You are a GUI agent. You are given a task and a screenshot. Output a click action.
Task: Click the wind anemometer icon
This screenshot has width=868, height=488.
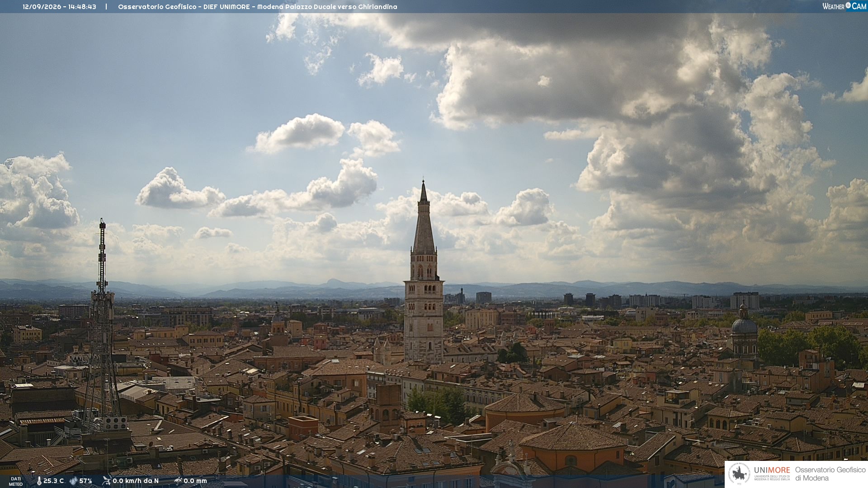pos(106,481)
